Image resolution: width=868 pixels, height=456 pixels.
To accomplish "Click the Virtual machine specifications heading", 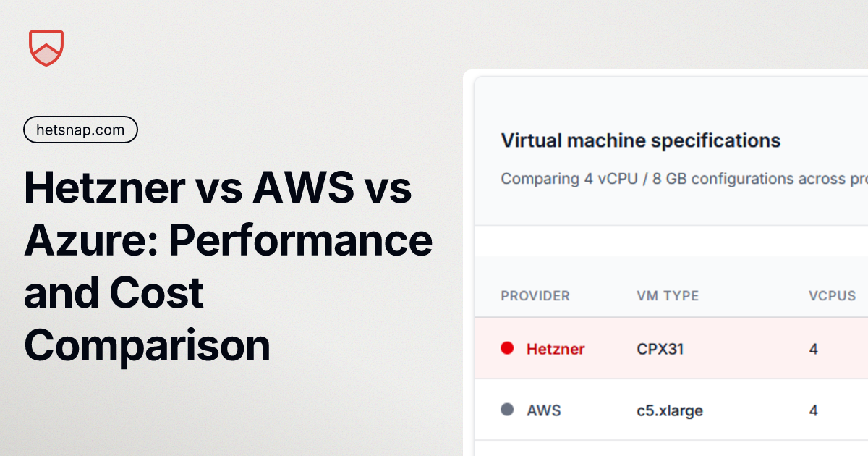I will (x=640, y=140).
